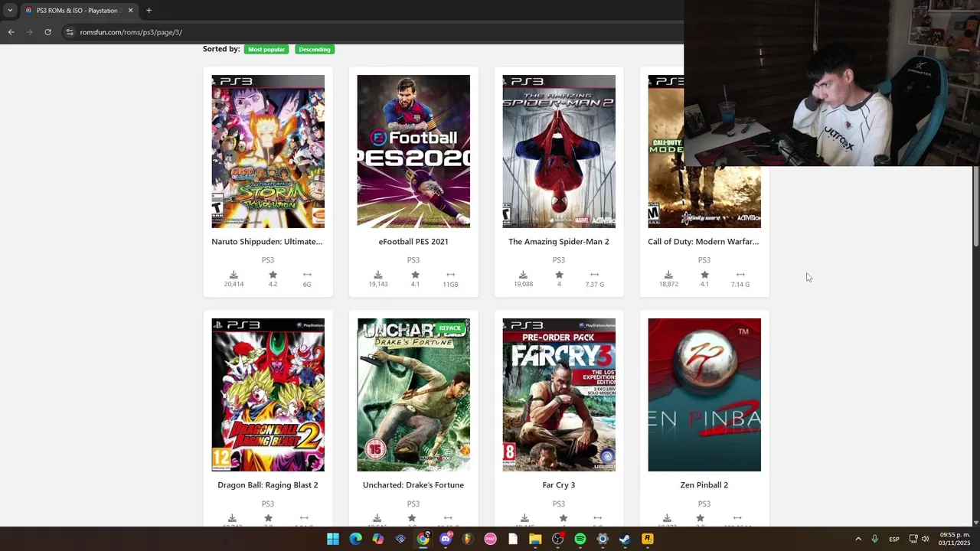Click the star icon under Naruto Shippuden
This screenshot has width=980, height=551.
point(273,275)
